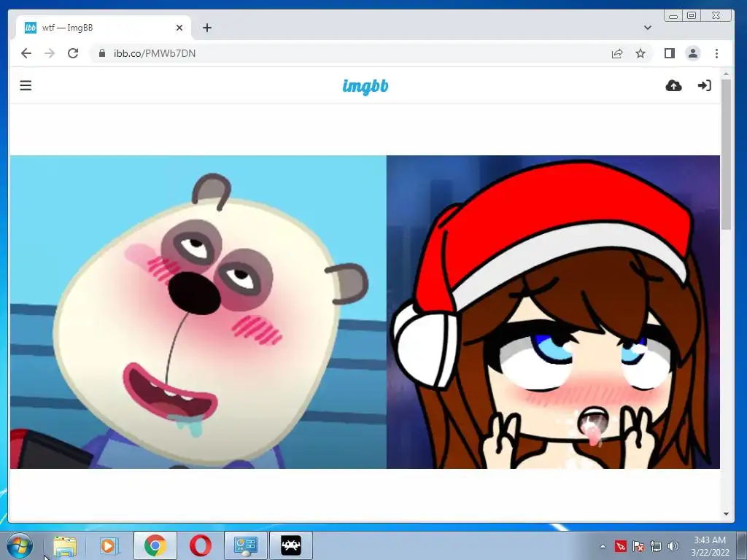Click the sign in arrow icon
The width and height of the screenshot is (747, 560).
click(x=704, y=86)
